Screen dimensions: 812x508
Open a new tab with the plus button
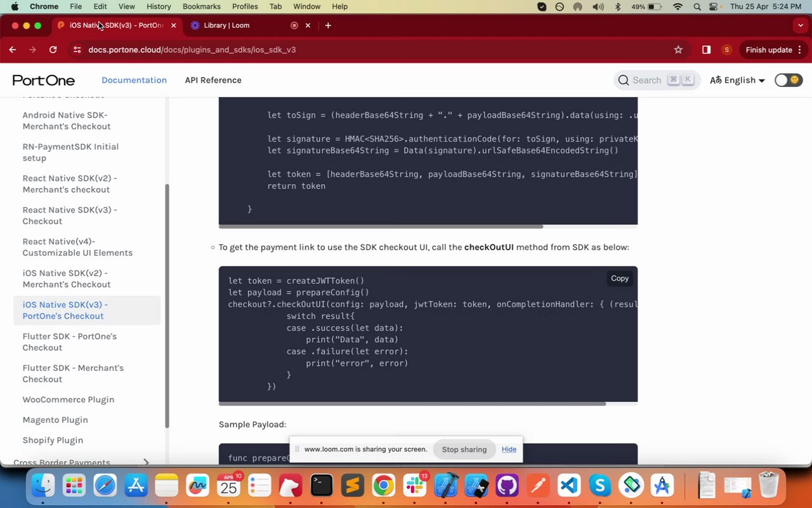coord(328,25)
